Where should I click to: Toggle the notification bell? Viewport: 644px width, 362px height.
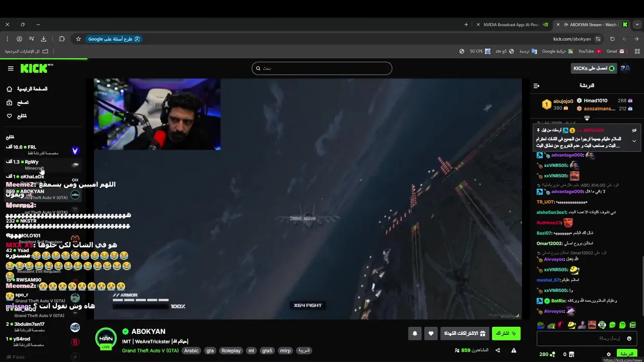tap(415, 333)
